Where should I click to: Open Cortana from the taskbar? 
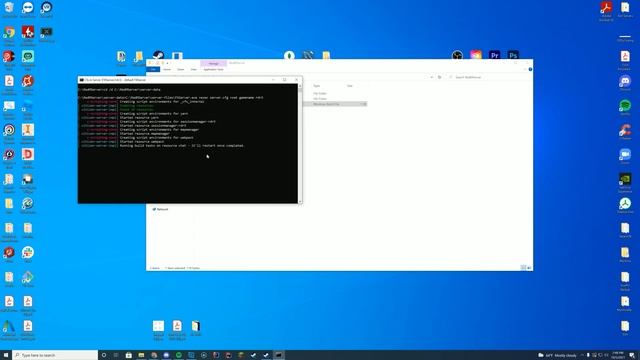104,355
